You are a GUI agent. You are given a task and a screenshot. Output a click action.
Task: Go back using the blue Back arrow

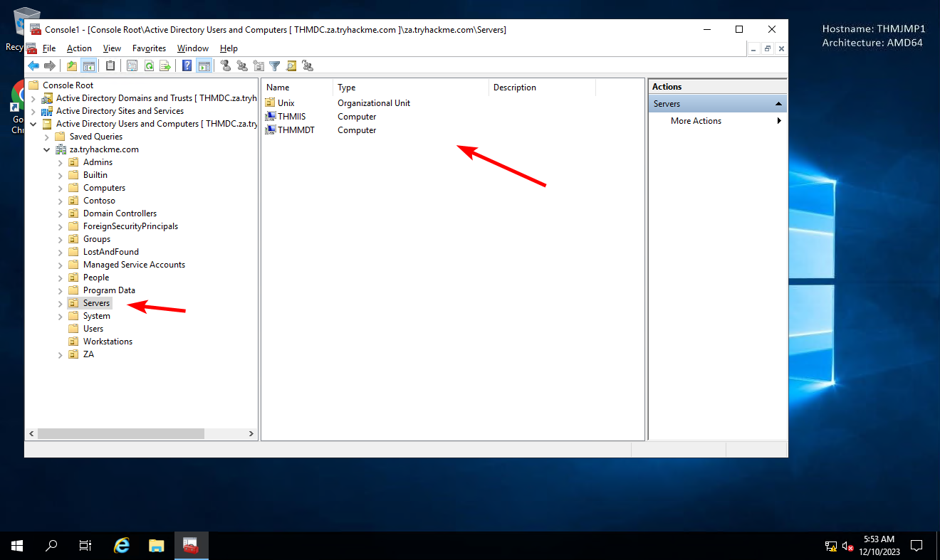33,66
